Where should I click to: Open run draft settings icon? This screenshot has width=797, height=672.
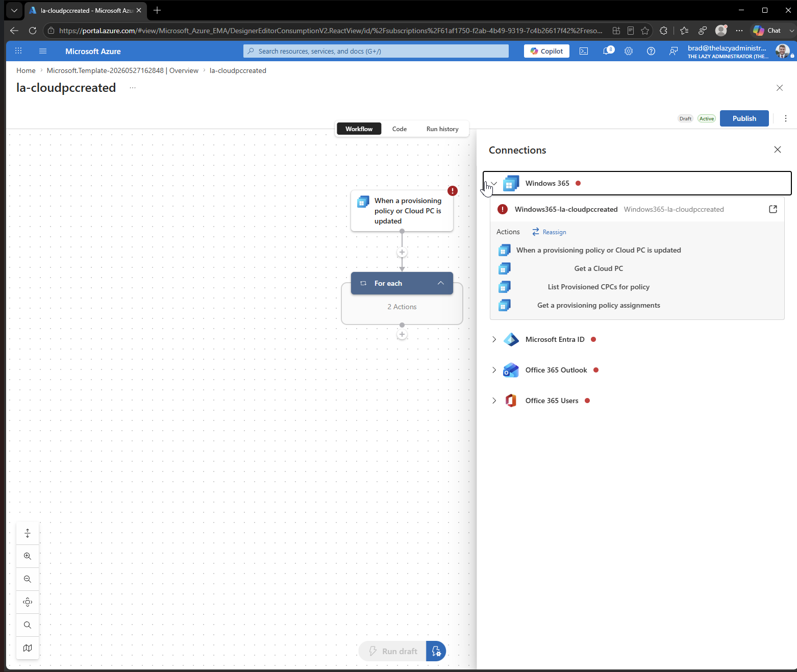click(x=436, y=651)
